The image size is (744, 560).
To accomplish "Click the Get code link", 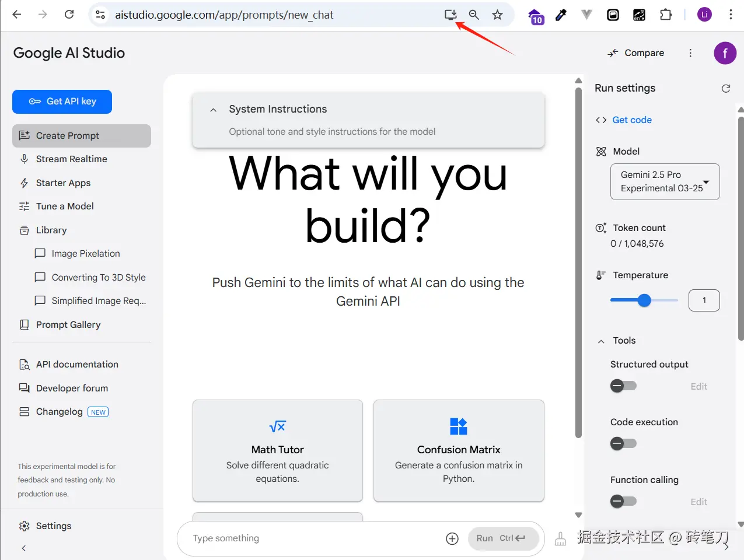I will point(632,120).
